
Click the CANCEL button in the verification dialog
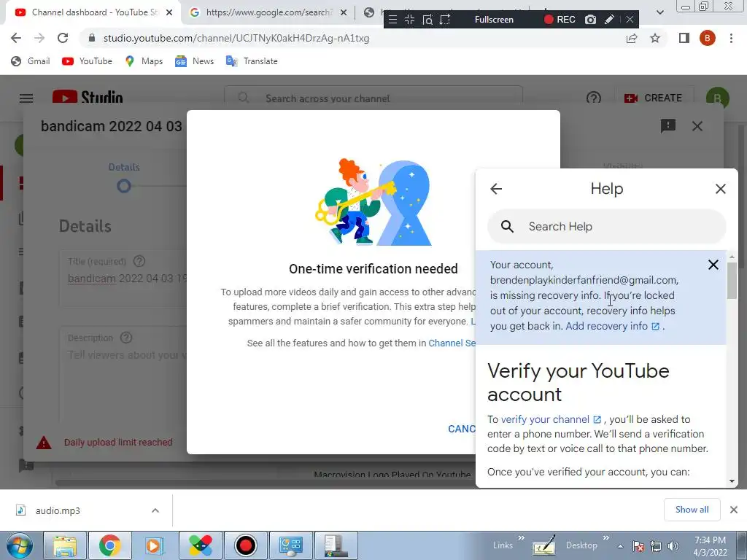(x=461, y=429)
